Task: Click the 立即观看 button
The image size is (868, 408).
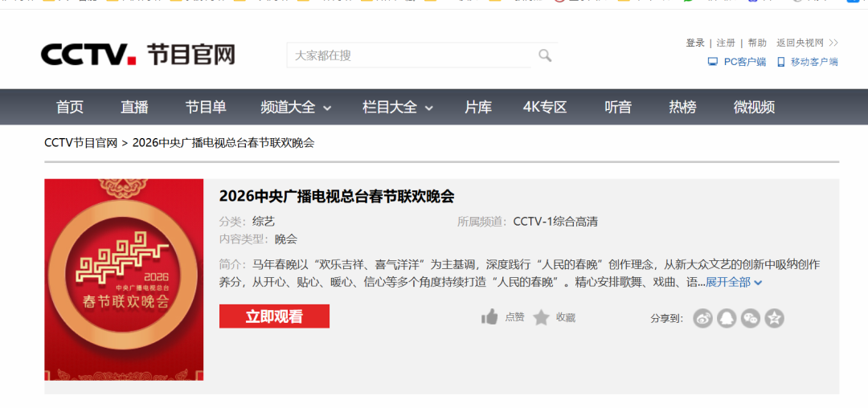Action: tap(274, 316)
